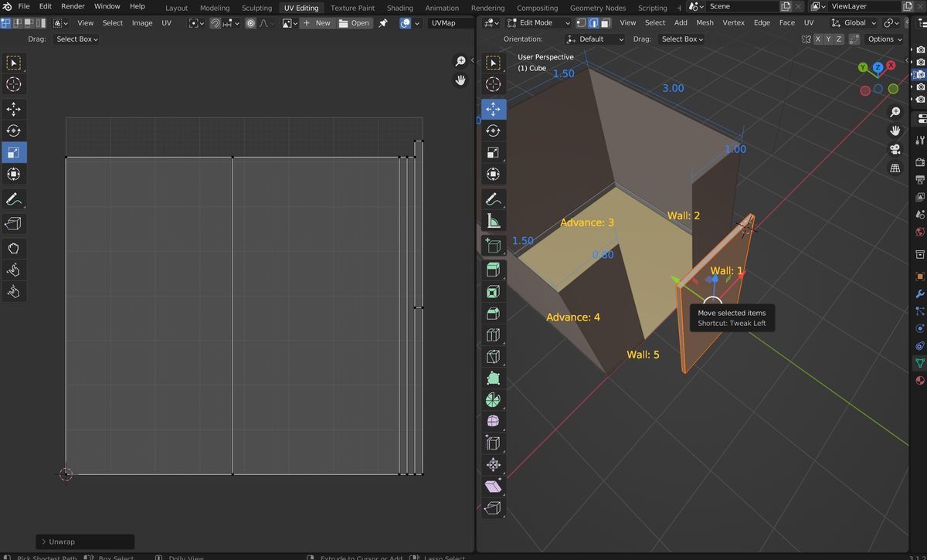Open the Default orientation dropdown

[x=595, y=39]
